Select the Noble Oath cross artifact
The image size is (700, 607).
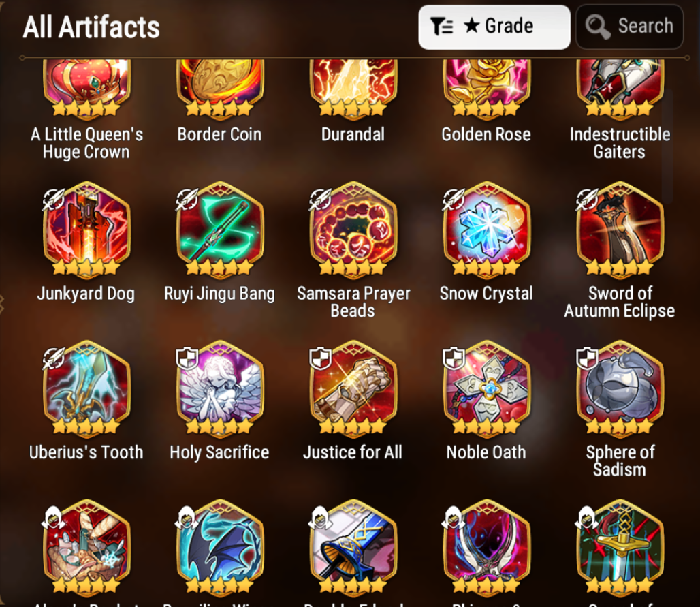(x=487, y=388)
